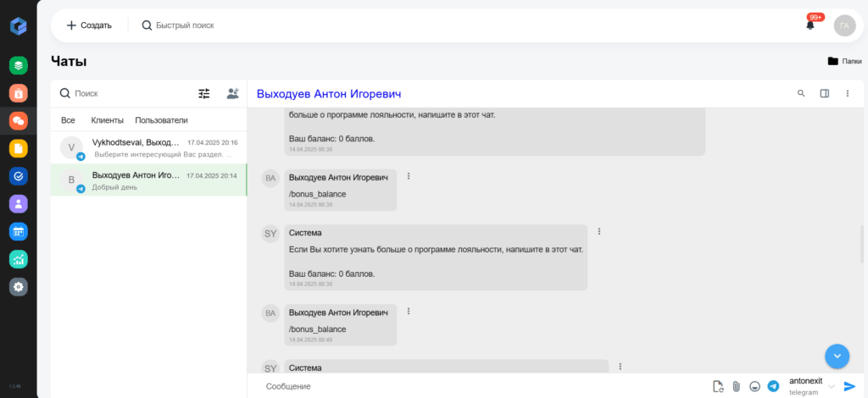Image resolution: width=868 pixels, height=398 pixels.
Task: Toggle the side panel icon in chat header
Action: point(824,93)
